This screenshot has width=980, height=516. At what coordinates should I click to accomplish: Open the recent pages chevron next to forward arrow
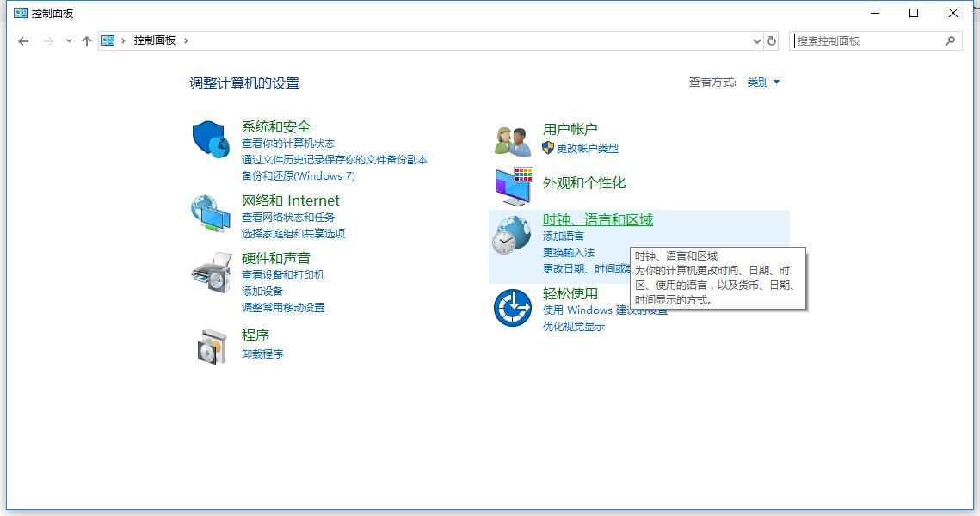click(68, 40)
